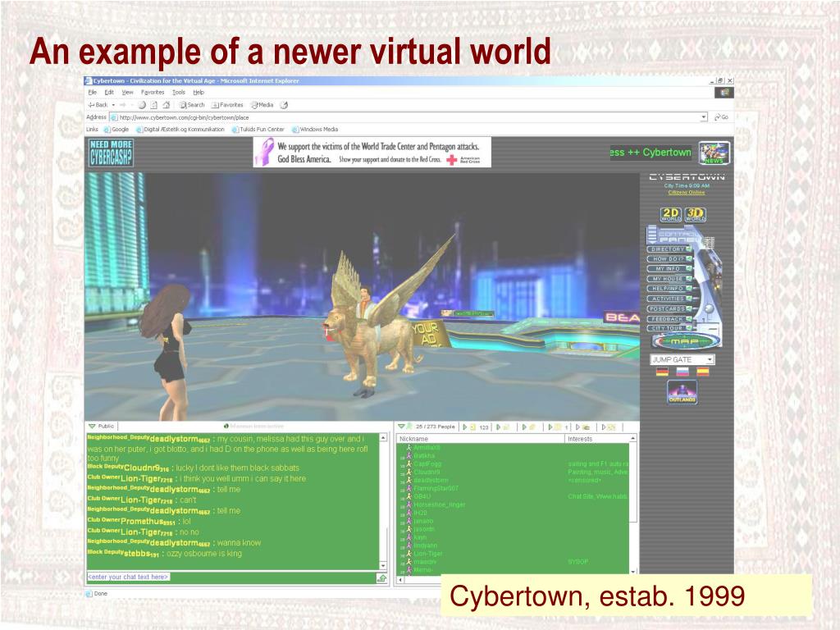Open the Tools menu
The image size is (840, 630).
[x=179, y=92]
